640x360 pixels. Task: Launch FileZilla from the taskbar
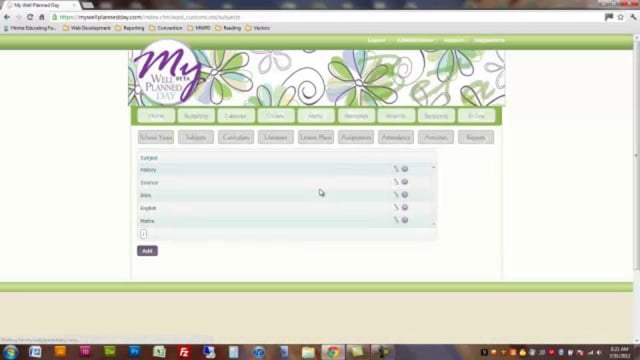click(x=184, y=352)
